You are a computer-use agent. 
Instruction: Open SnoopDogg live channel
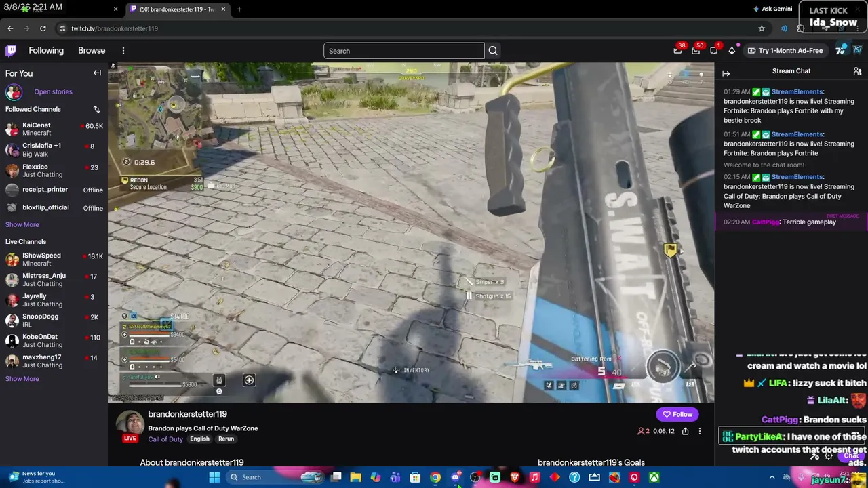click(x=54, y=321)
